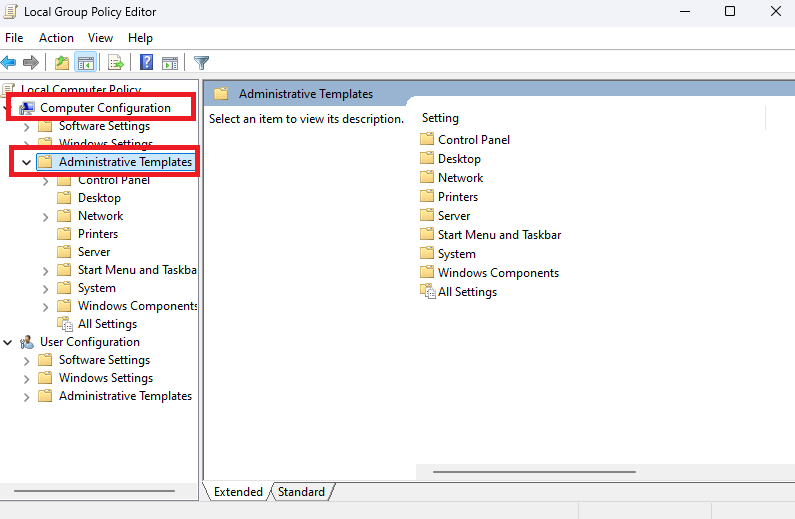The width and height of the screenshot is (795, 519).
Task: Select Windows Components text in right pane
Action: 498,273
